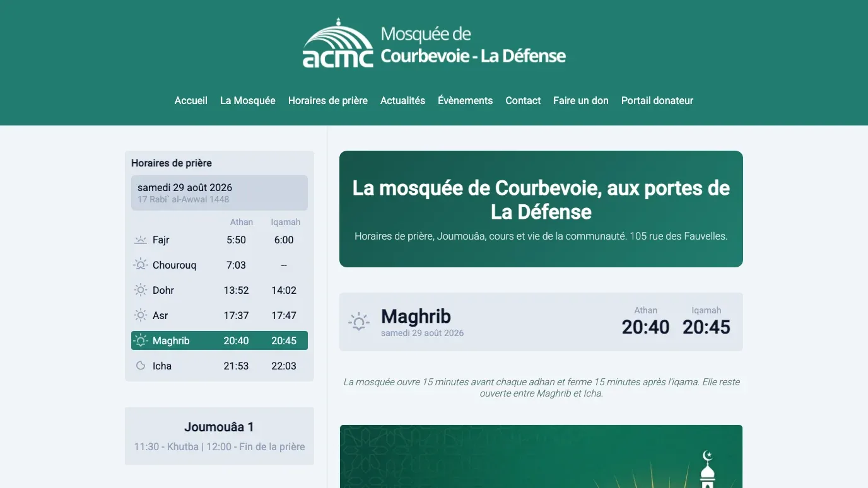868x488 pixels.
Task: Click the large Maghrib next-prayer heading
Action: (x=416, y=317)
